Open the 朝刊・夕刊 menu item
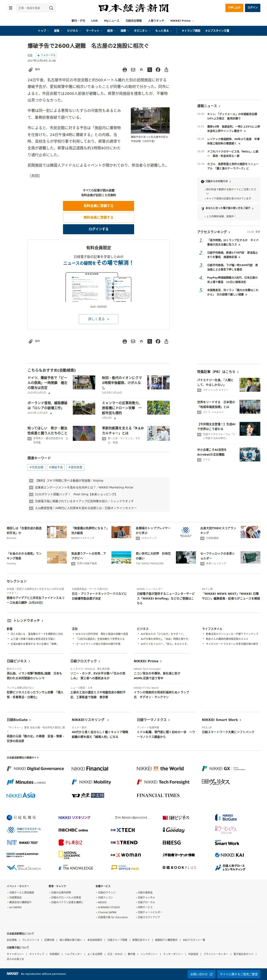Viewport: 267px width, 980px height. tap(78, 21)
